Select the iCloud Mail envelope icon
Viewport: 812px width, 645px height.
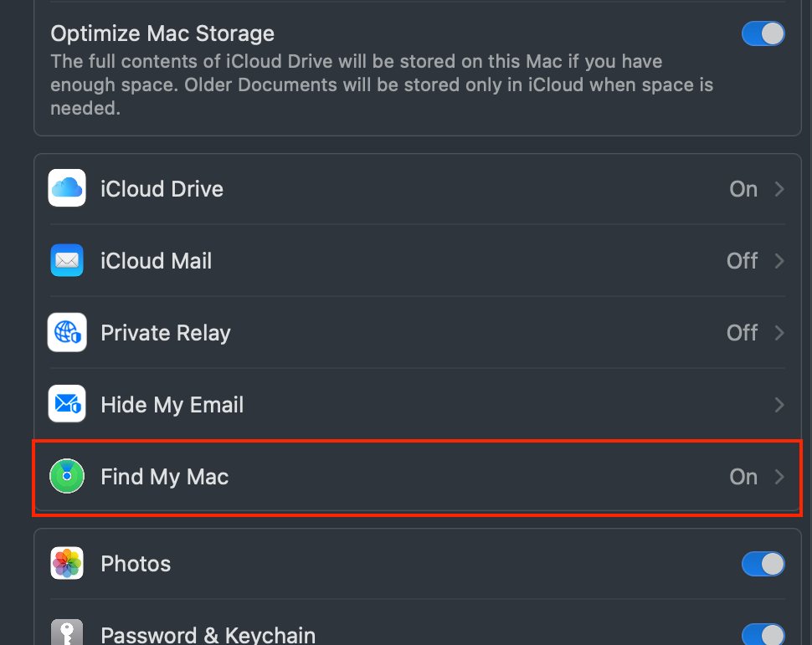[66, 260]
